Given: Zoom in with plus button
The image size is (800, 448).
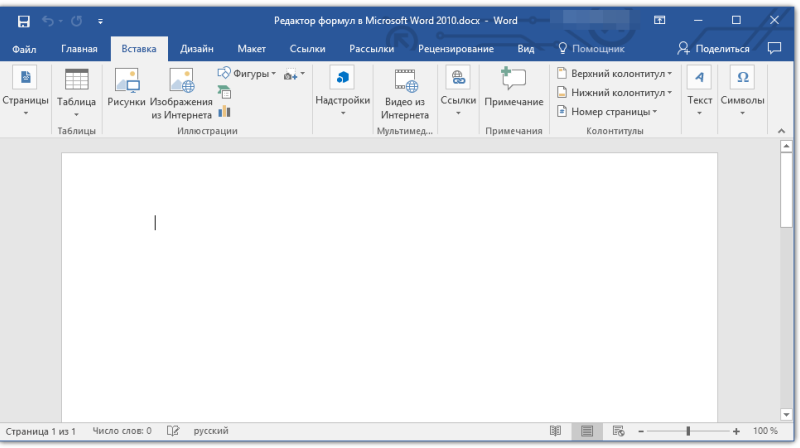Looking at the screenshot, I should (736, 432).
